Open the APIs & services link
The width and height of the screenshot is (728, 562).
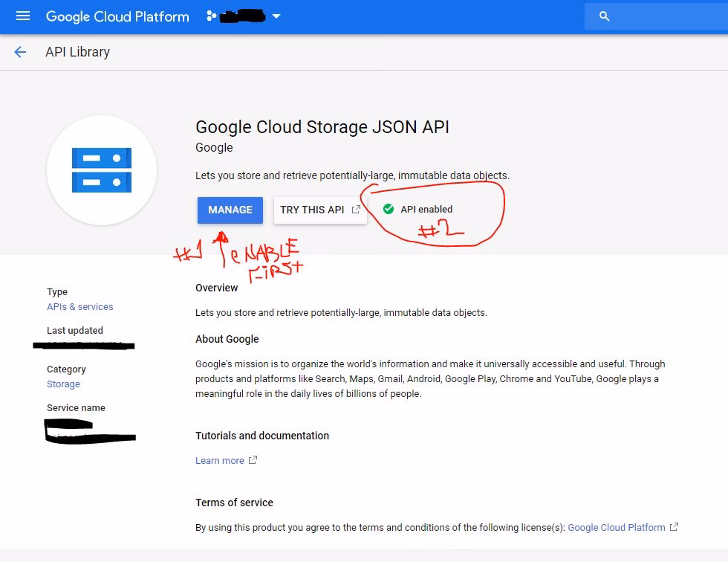[x=80, y=307]
